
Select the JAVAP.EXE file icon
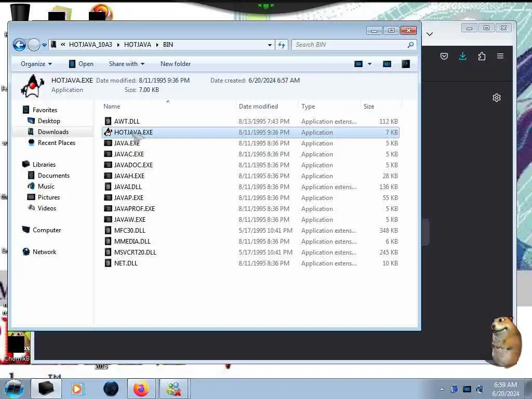pos(108,197)
